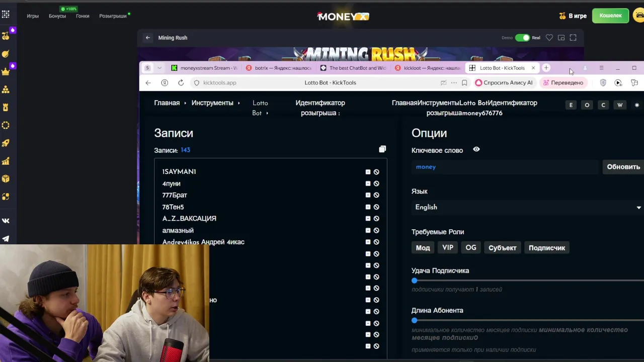The height and width of the screenshot is (362, 644).
Task: Ban the 777Брат entry
Action: point(376,195)
